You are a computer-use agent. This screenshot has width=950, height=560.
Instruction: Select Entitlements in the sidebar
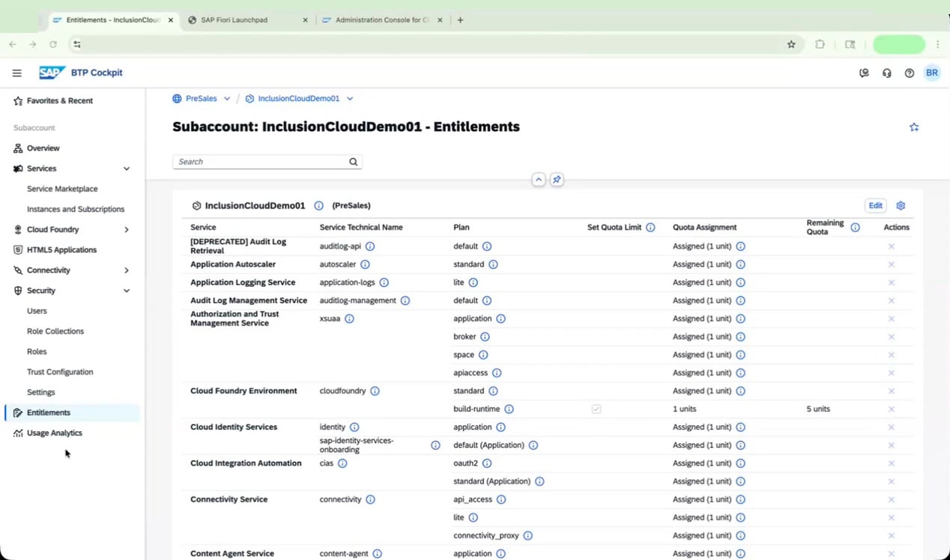coord(72,413)
